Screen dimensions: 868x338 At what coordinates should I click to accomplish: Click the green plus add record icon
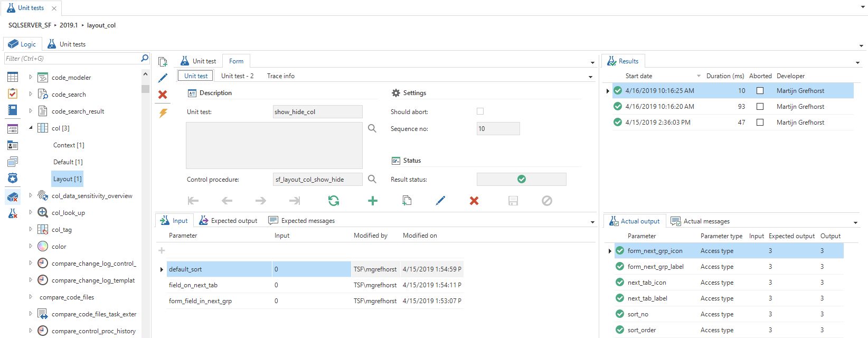click(373, 201)
